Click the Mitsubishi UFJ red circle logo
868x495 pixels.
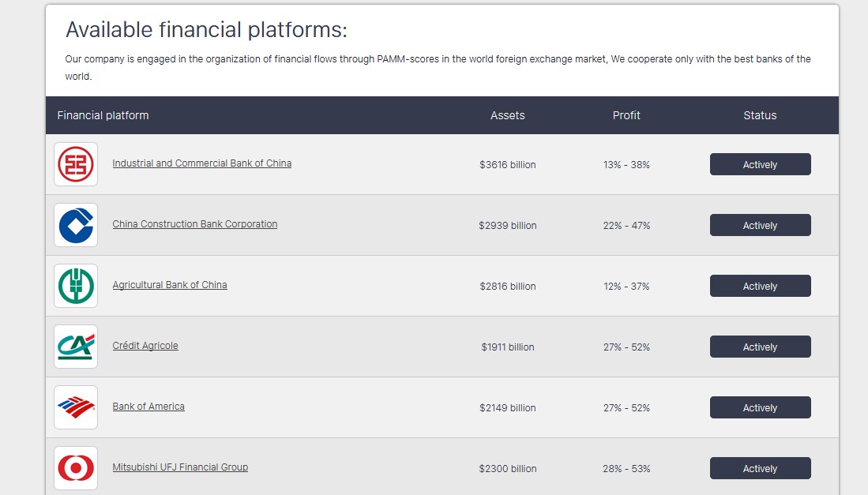tap(76, 468)
